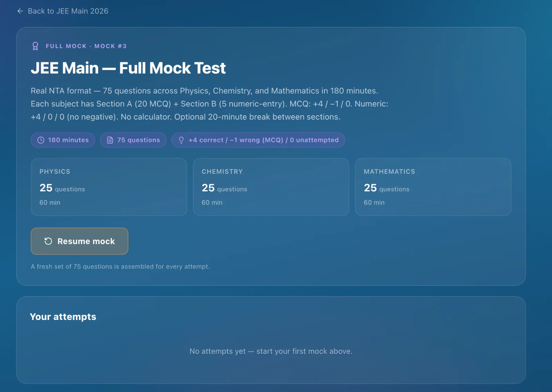The width and height of the screenshot is (552, 392).
Task: Click the back arrow icon
Action: tap(20, 11)
